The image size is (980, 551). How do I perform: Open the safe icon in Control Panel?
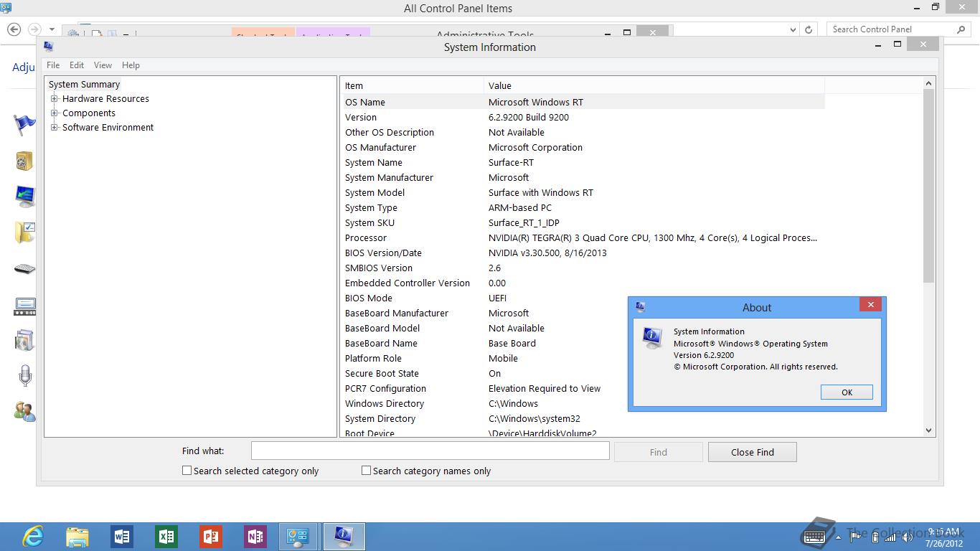tap(24, 160)
